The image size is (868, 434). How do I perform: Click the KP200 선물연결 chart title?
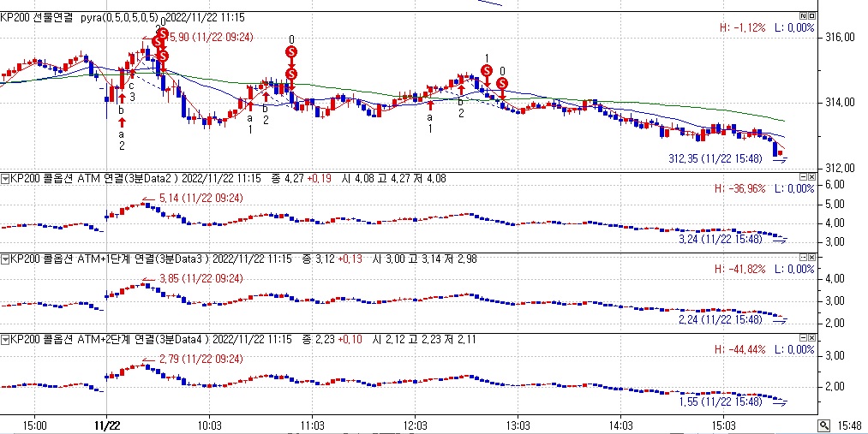pyautogui.click(x=36, y=17)
